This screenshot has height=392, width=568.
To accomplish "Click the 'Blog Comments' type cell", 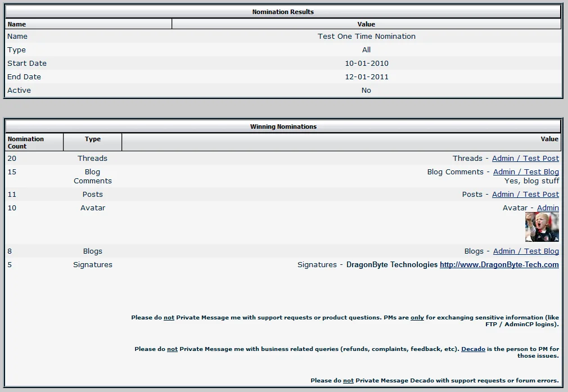I will coord(92,176).
